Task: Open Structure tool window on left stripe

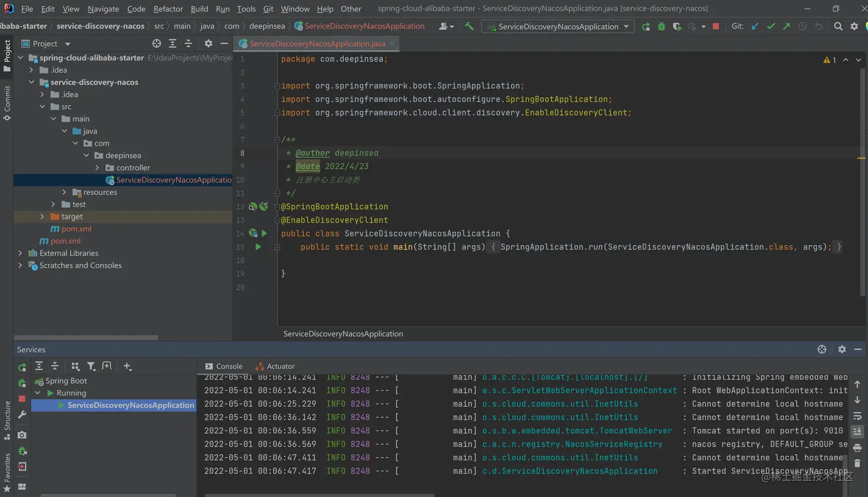Action: pos(7,420)
